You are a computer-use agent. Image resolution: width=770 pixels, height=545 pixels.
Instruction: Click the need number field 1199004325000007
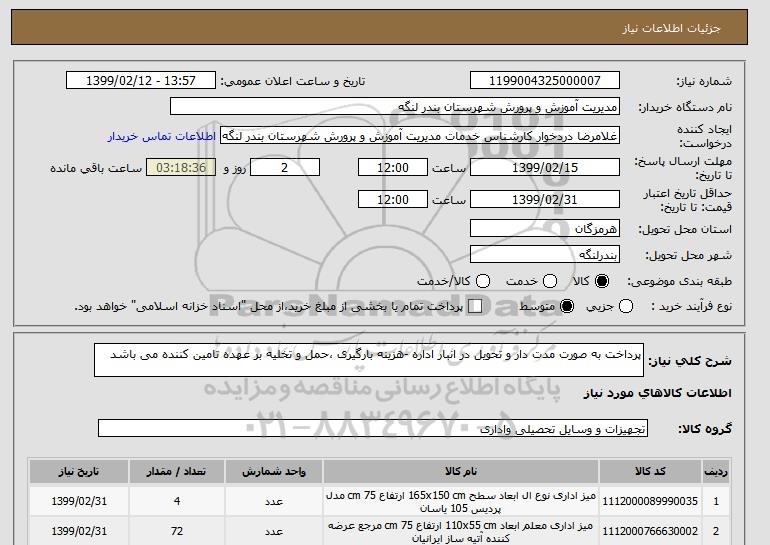(x=545, y=81)
